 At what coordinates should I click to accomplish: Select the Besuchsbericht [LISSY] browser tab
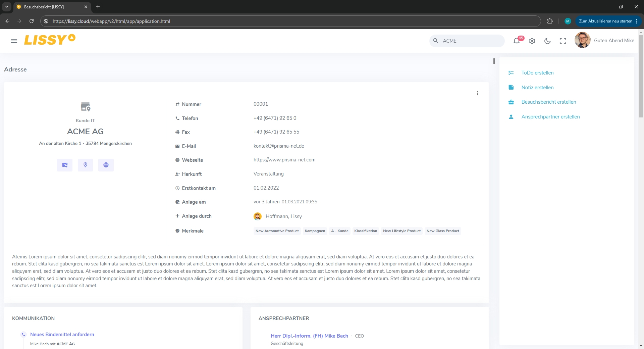tap(52, 7)
